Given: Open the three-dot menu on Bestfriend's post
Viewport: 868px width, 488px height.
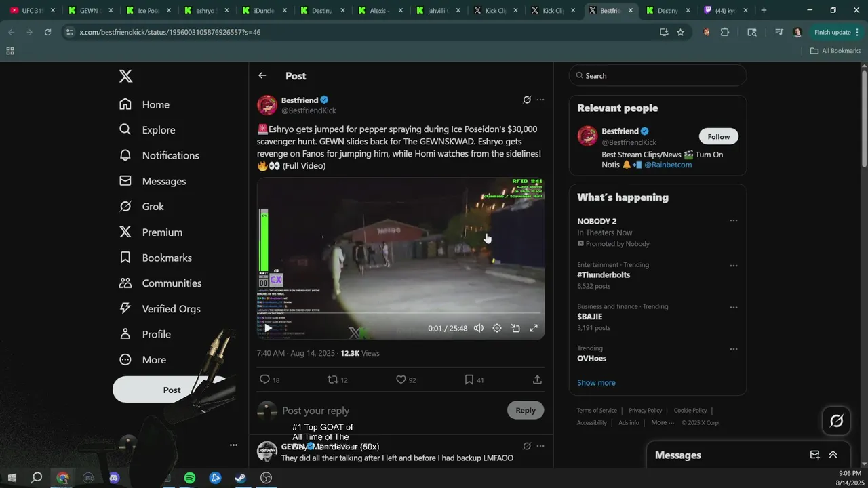Looking at the screenshot, I should (x=540, y=100).
